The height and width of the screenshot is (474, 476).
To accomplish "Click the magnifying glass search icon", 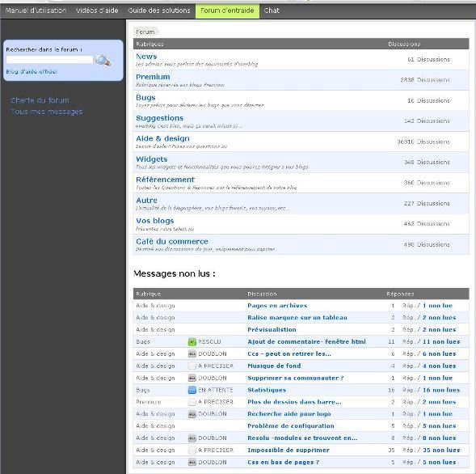I will 103,60.
